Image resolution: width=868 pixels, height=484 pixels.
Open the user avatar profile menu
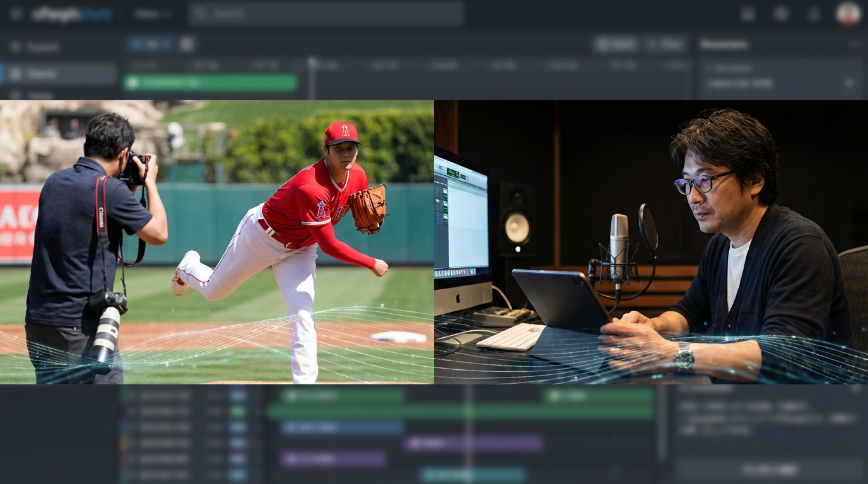click(x=848, y=14)
